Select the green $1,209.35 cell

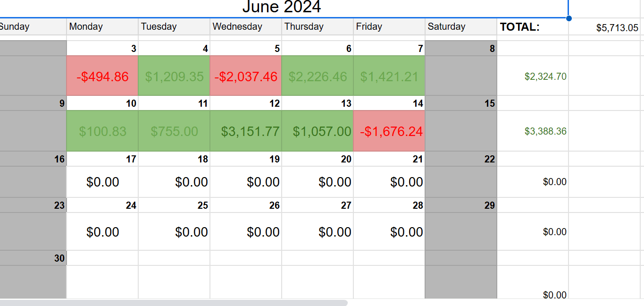pos(174,76)
